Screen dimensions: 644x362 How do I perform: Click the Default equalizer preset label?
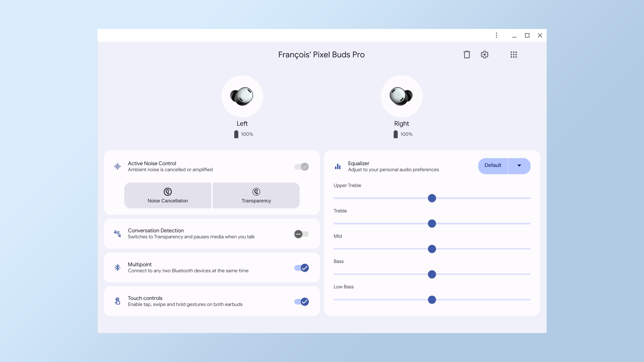(x=493, y=166)
